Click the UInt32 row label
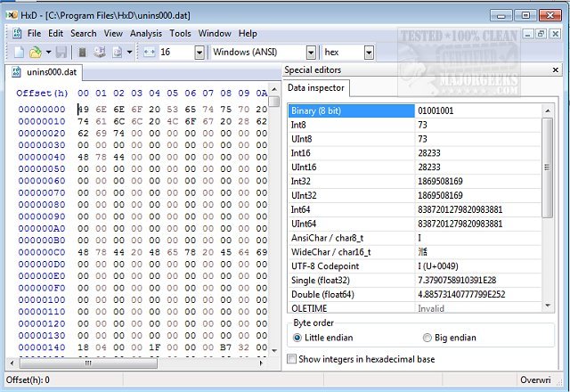 pos(304,195)
